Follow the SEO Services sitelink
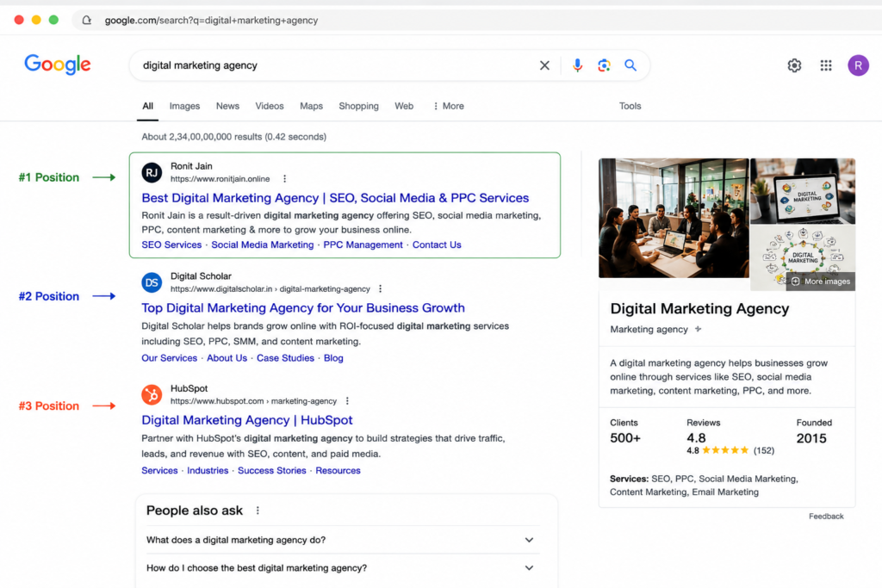 pyautogui.click(x=171, y=244)
